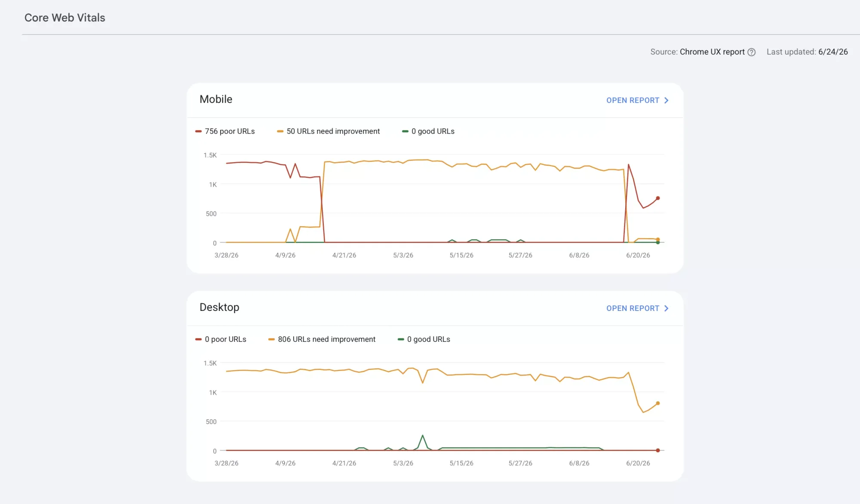Viewport: 860px width, 504px height.
Task: Click 3/28/26 date label on Desktop chart
Action: 227,464
